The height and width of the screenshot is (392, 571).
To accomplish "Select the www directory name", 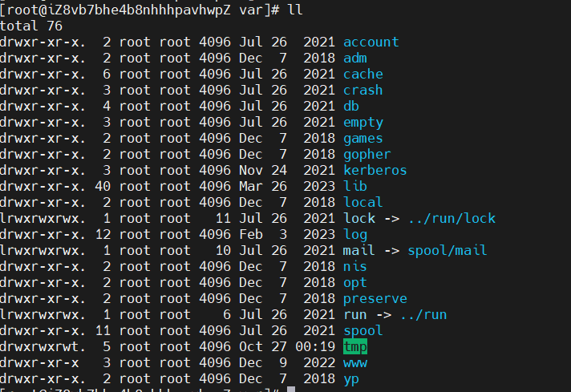I will [354, 362].
